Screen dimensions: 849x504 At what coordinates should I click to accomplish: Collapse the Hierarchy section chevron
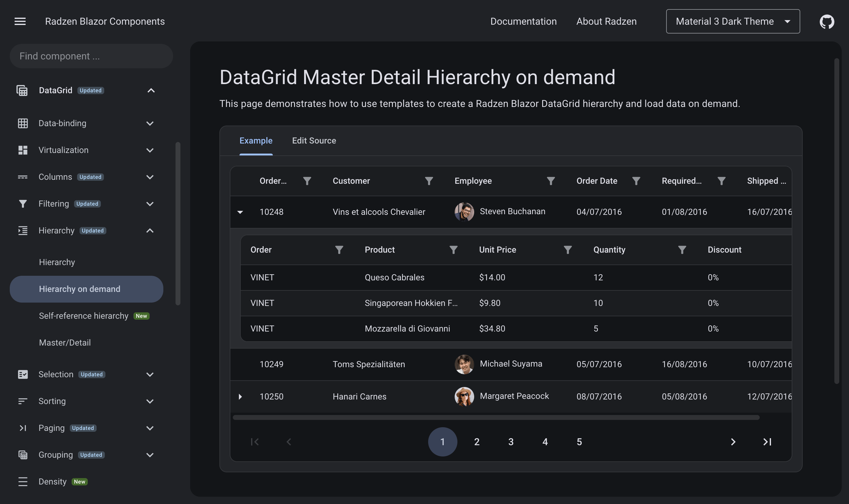pyautogui.click(x=150, y=231)
